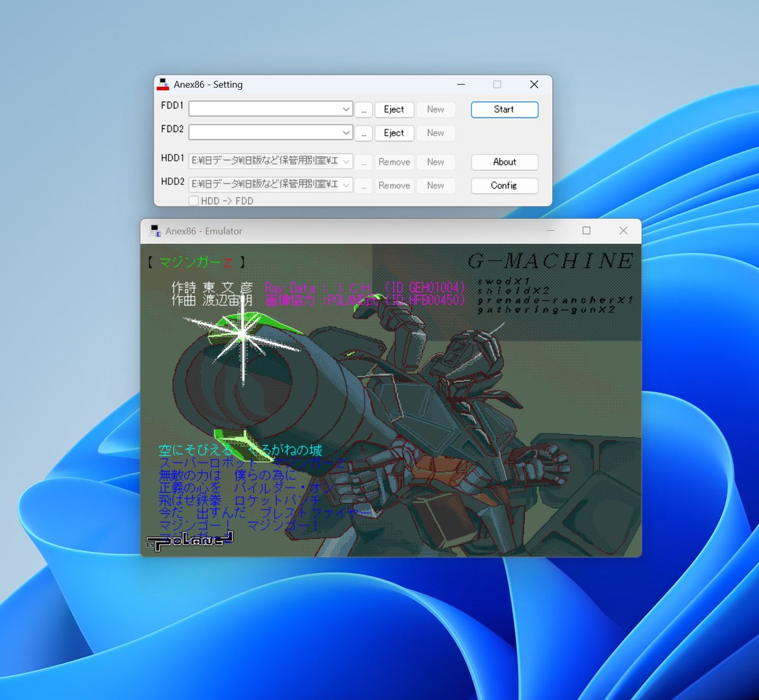The image size is (759, 700).
Task: Minimize the Anex86 Emulator window
Action: pos(550,231)
